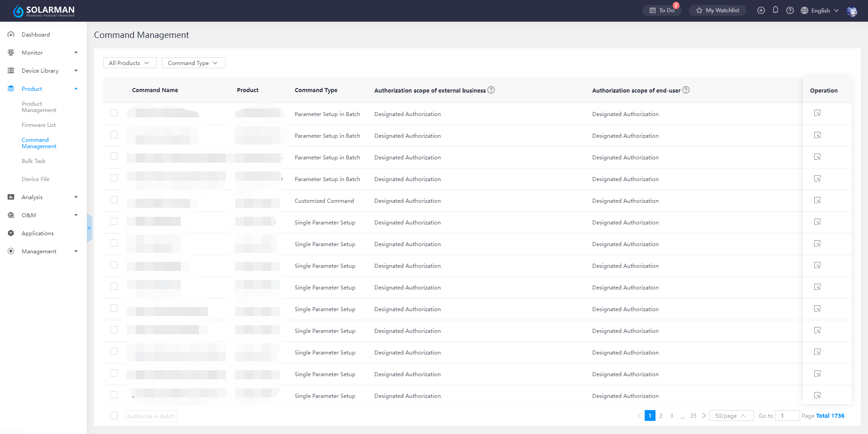Click the O&M gear icon
The width and height of the screenshot is (868, 434).
tap(11, 215)
